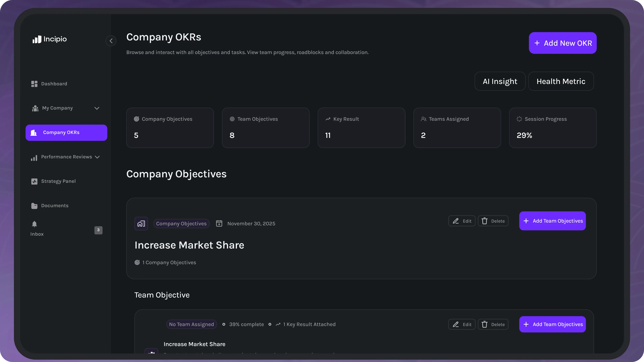Select the Company OKRs menu item

(x=66, y=132)
